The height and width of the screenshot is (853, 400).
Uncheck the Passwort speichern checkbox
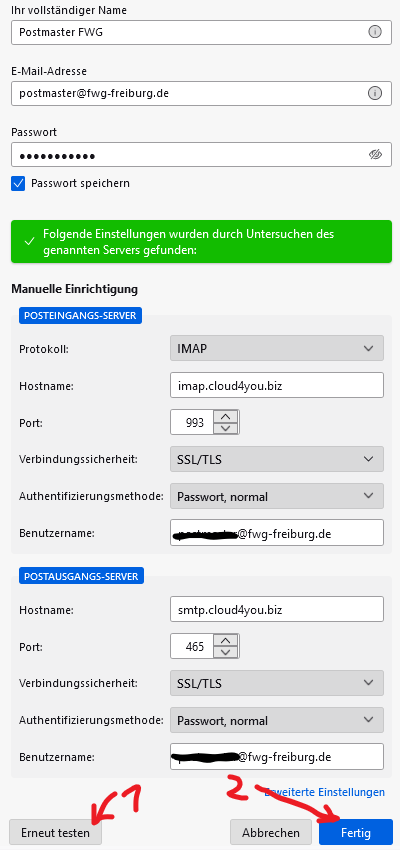18,183
